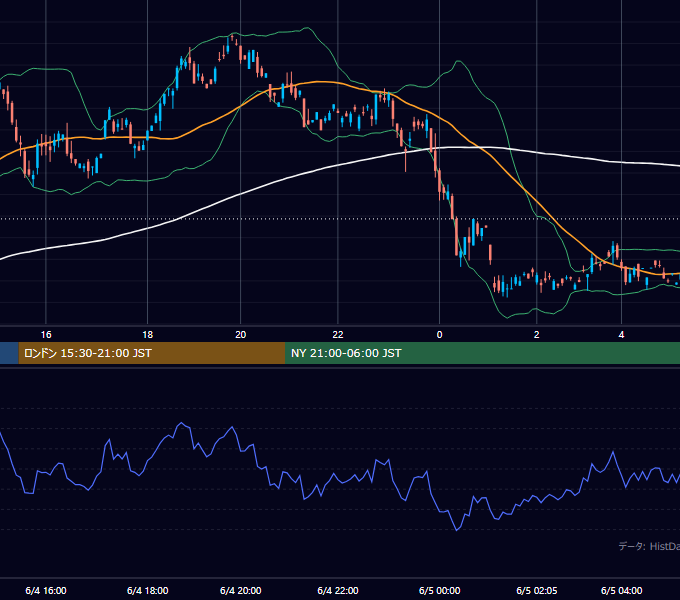Click the 6/4 20:00 date label
The width and height of the screenshot is (680, 600).
240,590
